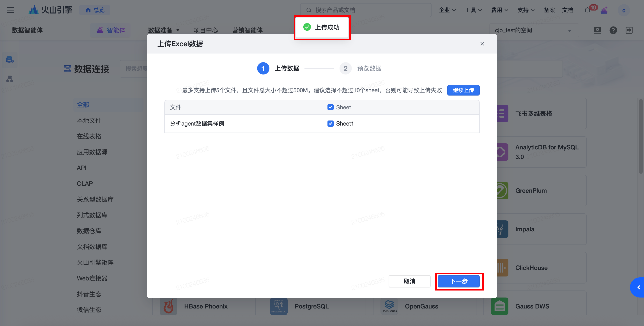Select the data connection sidebar icon
Viewport: 644px width, 326px height.
click(x=10, y=60)
